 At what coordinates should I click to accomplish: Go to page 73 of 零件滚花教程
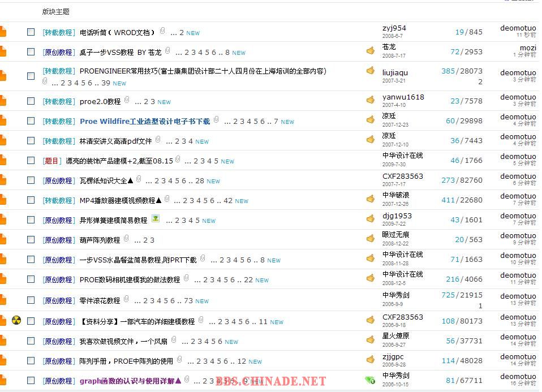pyautogui.click(x=188, y=301)
